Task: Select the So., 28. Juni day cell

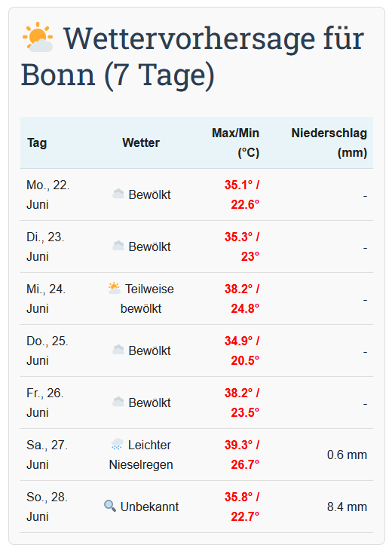Action: 47,507
